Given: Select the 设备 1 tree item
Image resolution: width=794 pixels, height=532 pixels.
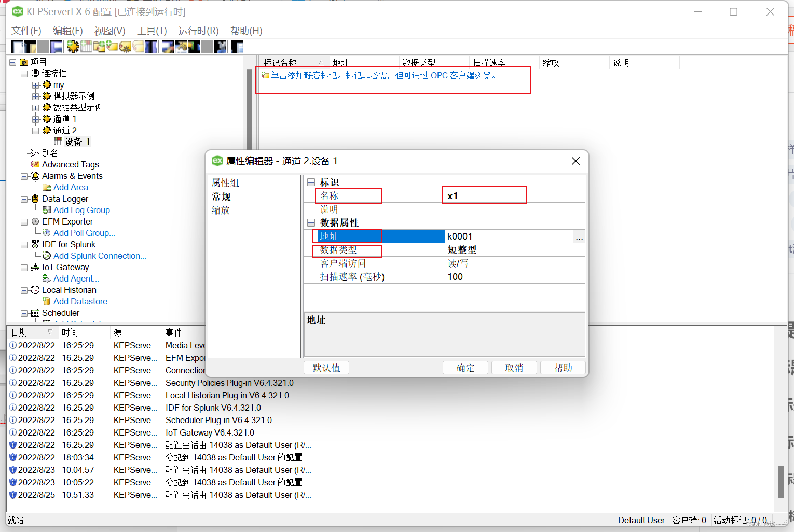Looking at the screenshot, I should coord(77,142).
